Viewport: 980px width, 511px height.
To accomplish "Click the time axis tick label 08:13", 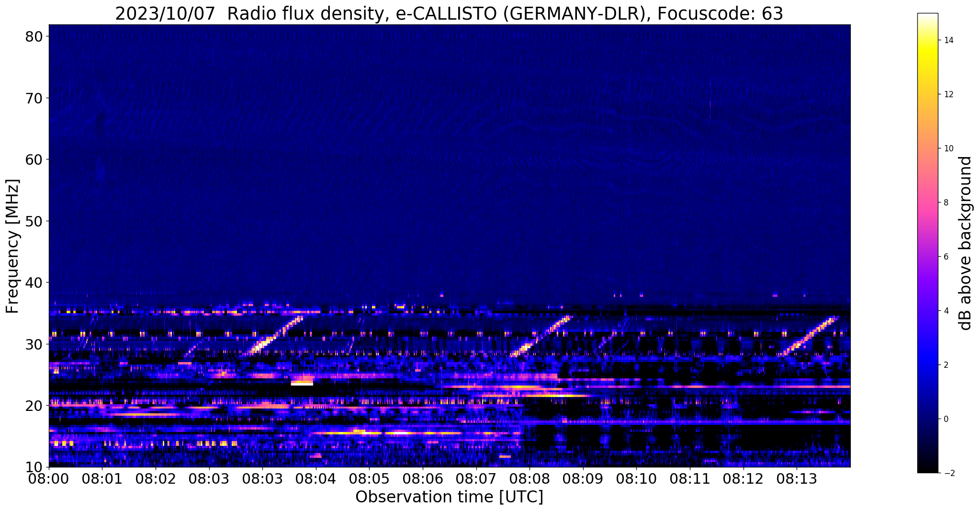I will (x=797, y=478).
